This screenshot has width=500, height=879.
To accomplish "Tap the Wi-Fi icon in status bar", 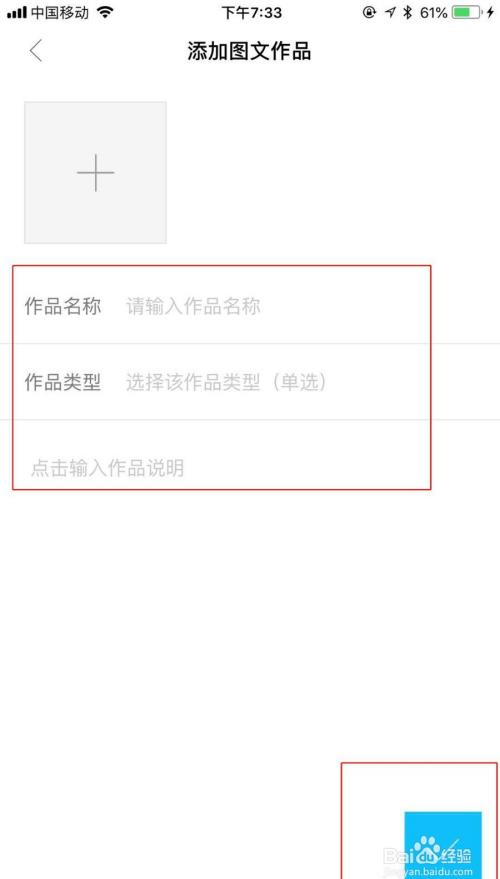I will pyautogui.click(x=104, y=12).
